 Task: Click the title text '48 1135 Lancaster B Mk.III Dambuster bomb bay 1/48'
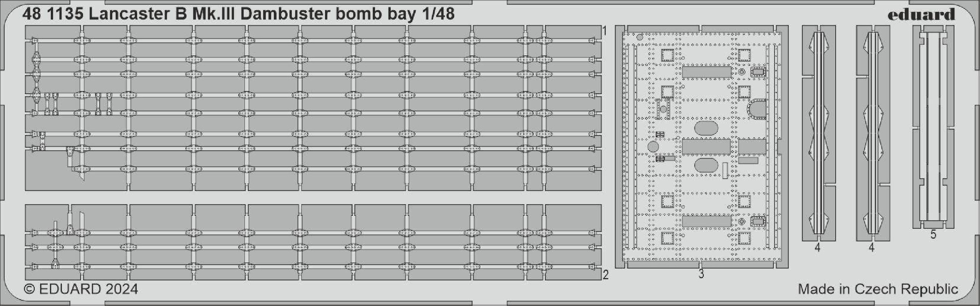[x=238, y=14]
